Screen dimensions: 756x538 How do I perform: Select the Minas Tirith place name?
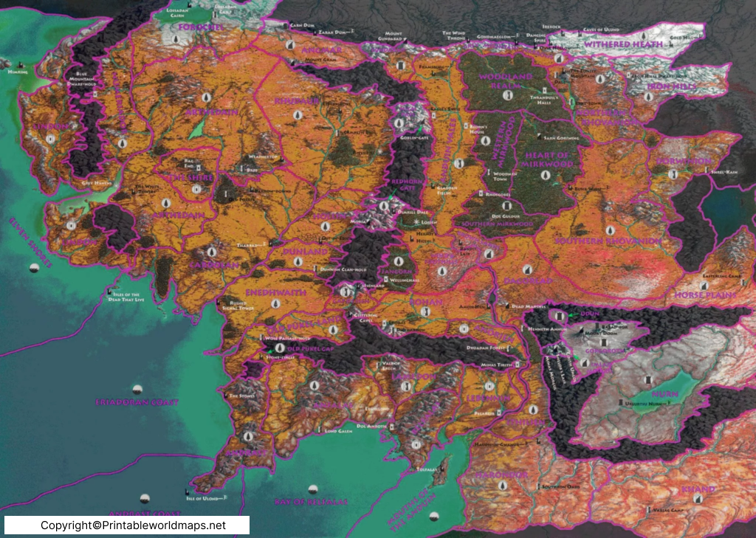496,365
